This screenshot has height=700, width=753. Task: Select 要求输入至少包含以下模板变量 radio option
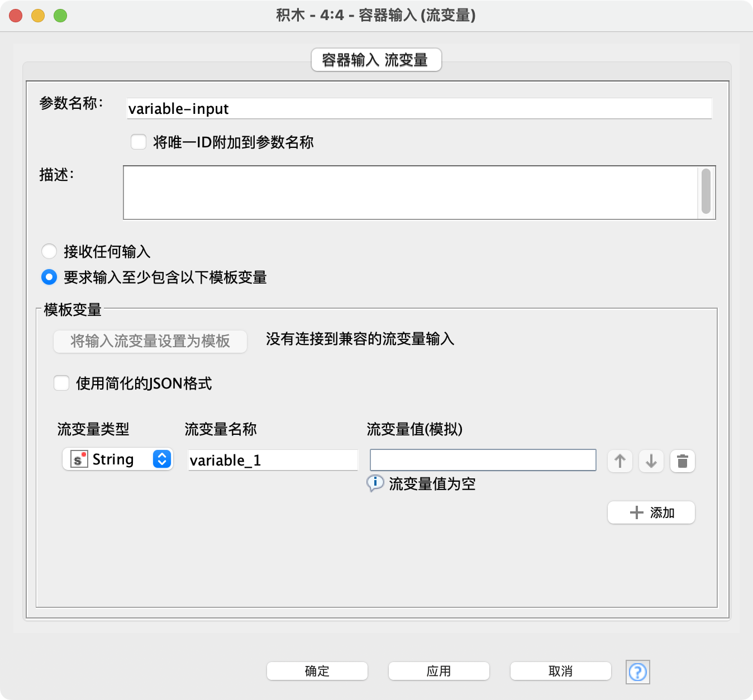point(49,277)
